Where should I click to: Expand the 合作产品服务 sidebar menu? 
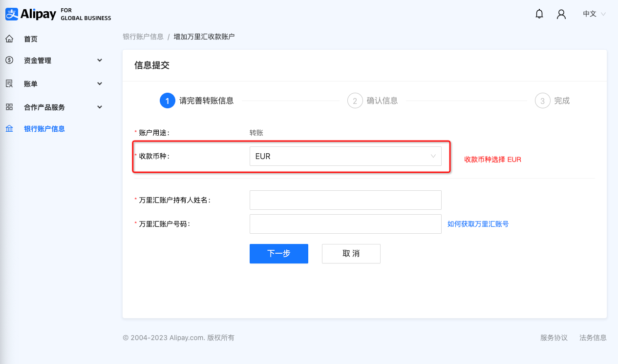point(99,107)
